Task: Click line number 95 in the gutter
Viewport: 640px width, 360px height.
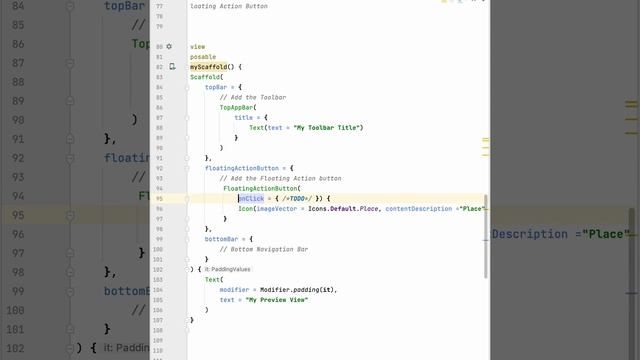Action: tap(160, 199)
